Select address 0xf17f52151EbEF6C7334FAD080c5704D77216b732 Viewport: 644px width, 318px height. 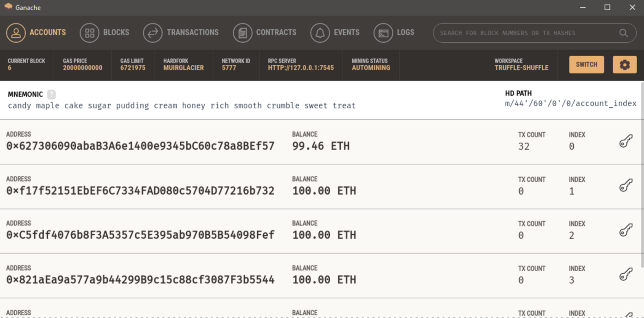140,191
